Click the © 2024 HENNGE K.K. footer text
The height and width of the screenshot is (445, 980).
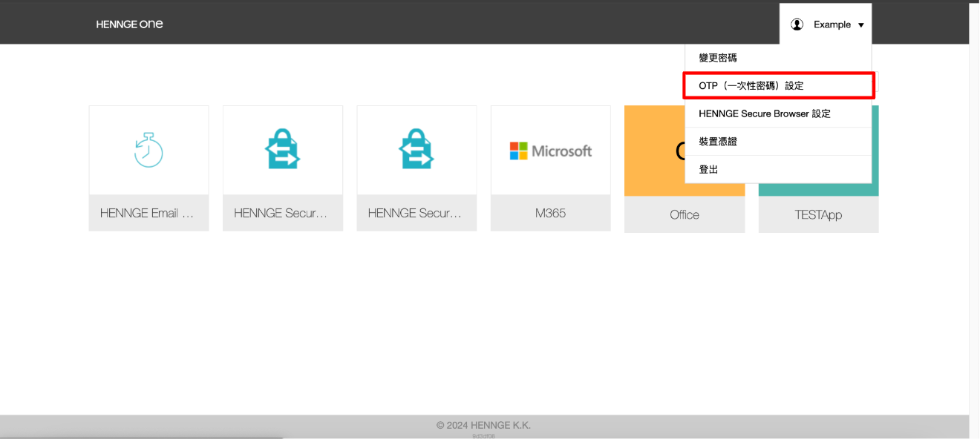click(483, 425)
